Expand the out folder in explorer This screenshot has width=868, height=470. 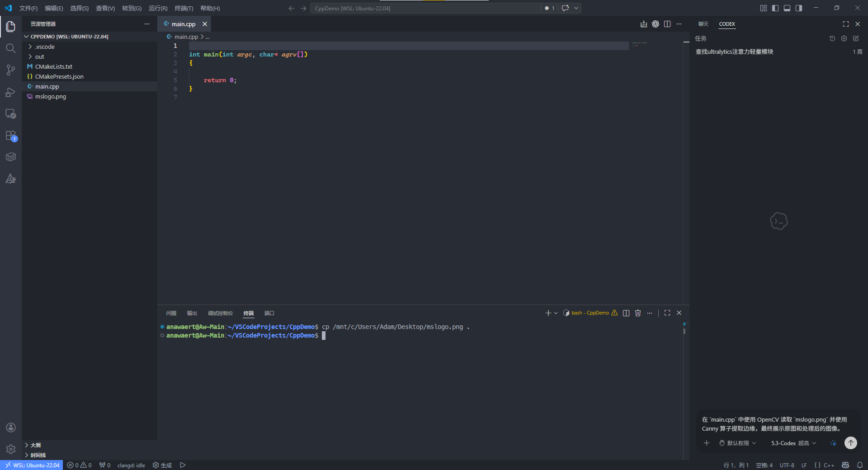40,56
